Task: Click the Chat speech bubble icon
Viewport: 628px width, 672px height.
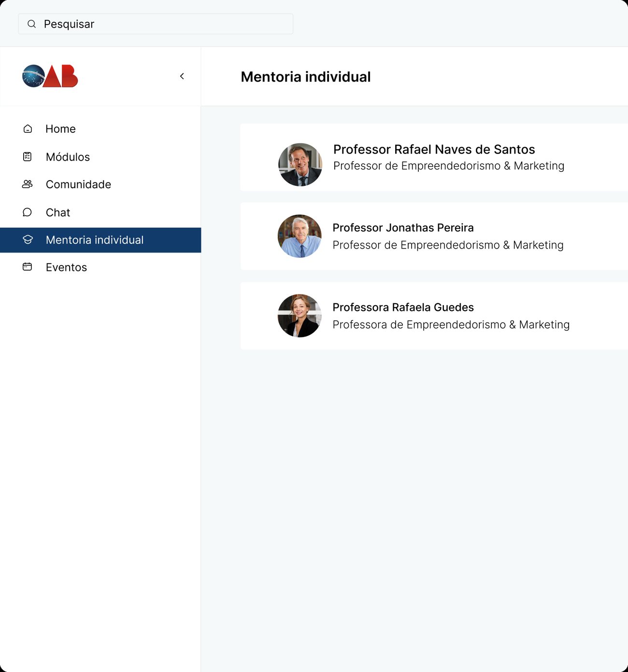Action: coord(28,212)
